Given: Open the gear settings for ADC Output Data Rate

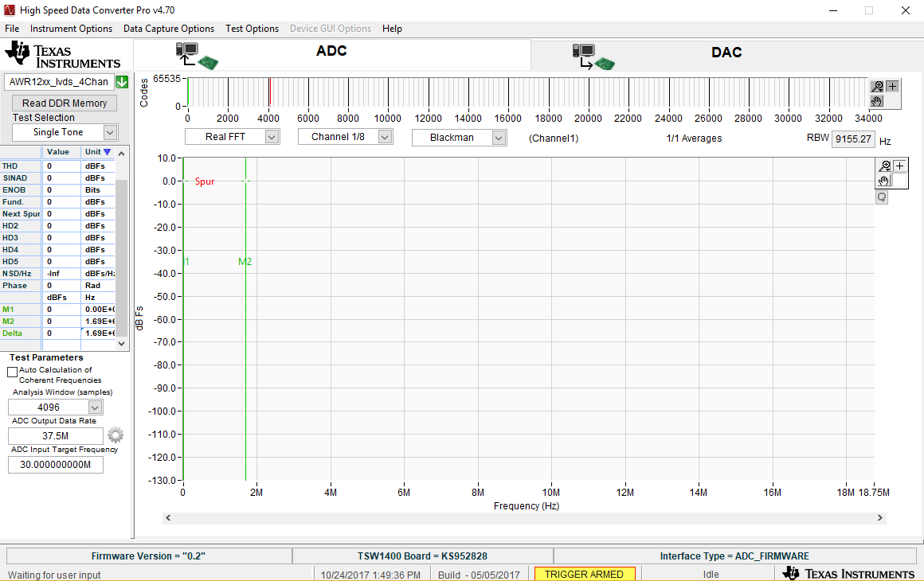Looking at the screenshot, I should point(115,435).
